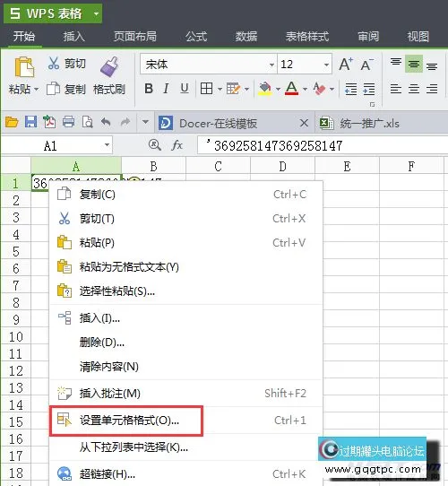448x486 pixels.
Task: Open the font name 宋体 dropdown
Action: 271,65
